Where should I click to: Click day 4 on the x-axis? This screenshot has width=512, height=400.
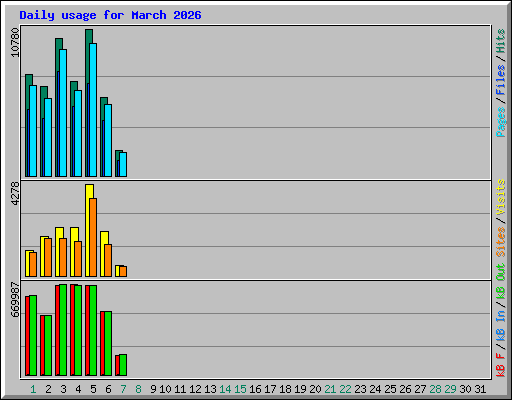(x=78, y=389)
